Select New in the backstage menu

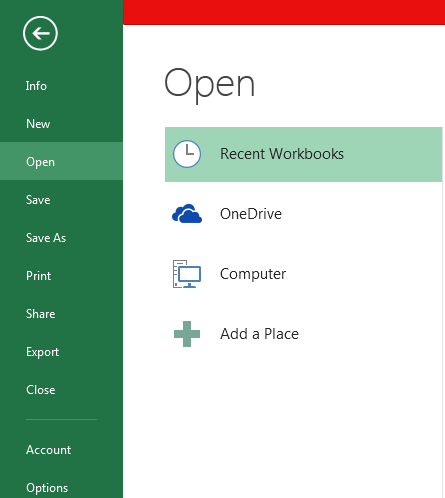coord(61,124)
